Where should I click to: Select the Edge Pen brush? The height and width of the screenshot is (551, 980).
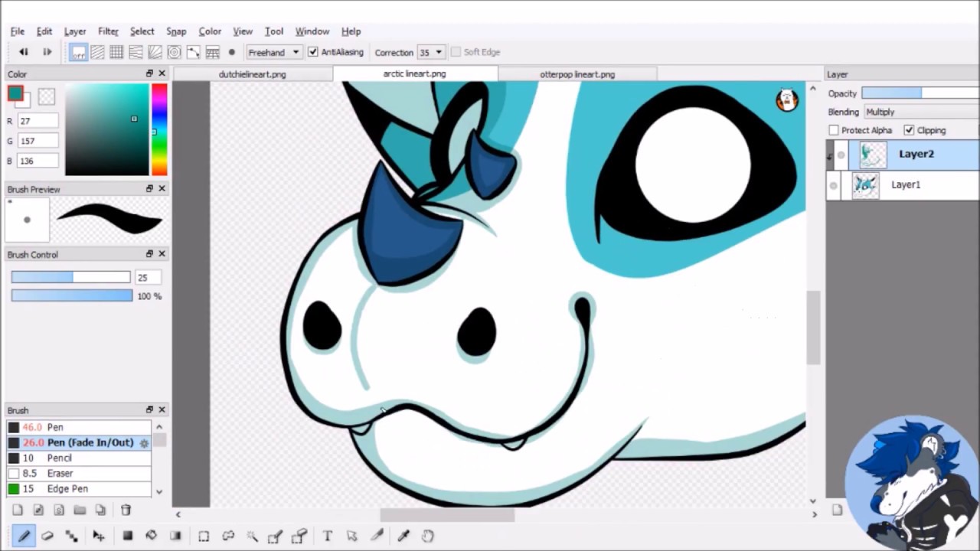[79, 488]
